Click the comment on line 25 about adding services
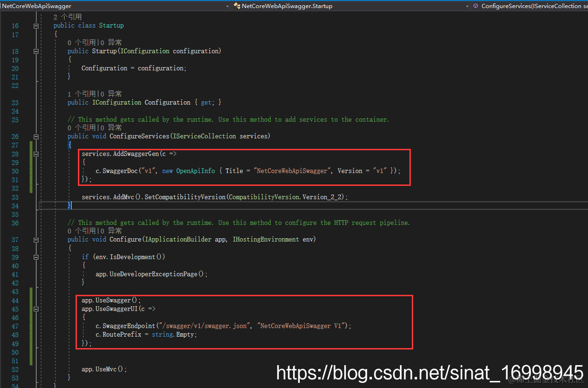 (228, 120)
